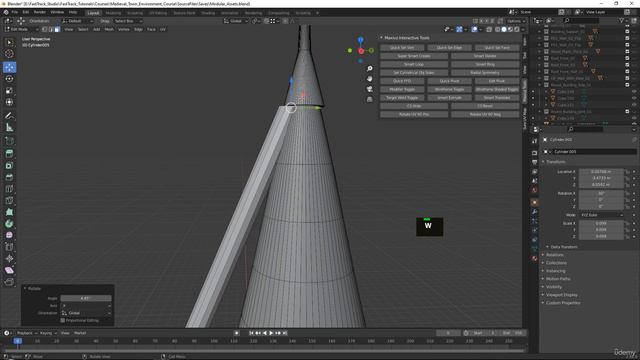This screenshot has width=640, height=360.
Task: Select the Annotate pencil tool
Action: (x=9, y=116)
